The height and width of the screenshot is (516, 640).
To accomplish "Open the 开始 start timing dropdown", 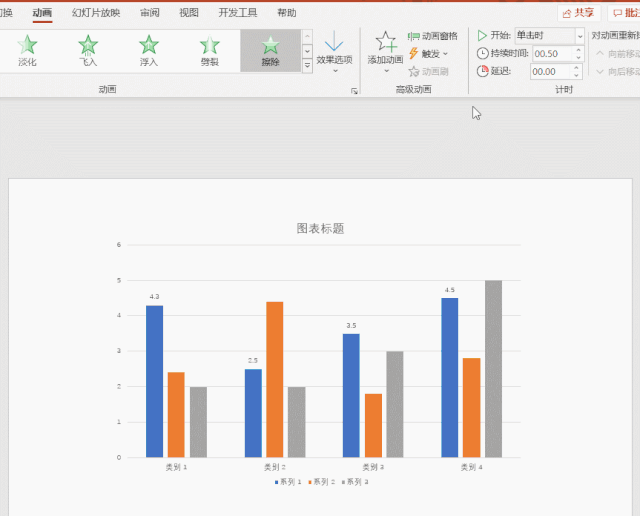I will pos(580,36).
